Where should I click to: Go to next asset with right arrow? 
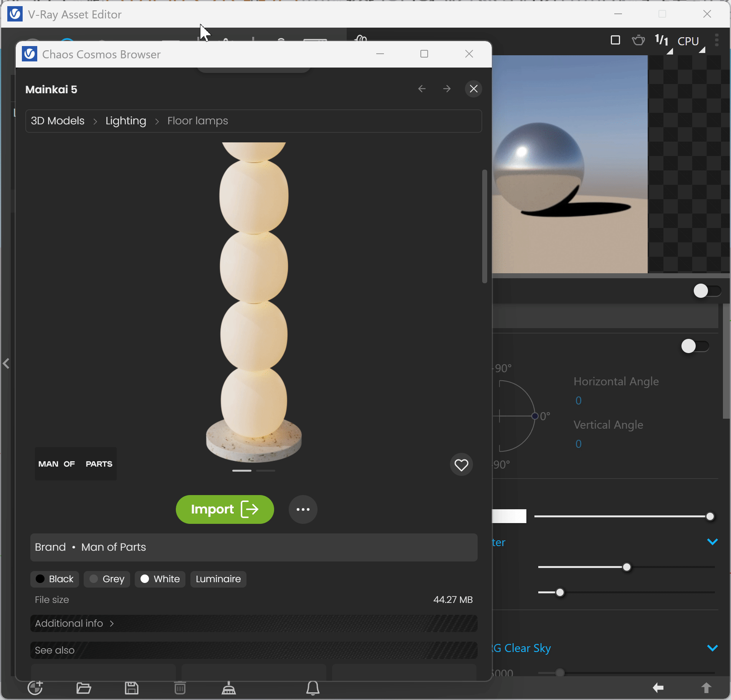click(x=447, y=89)
